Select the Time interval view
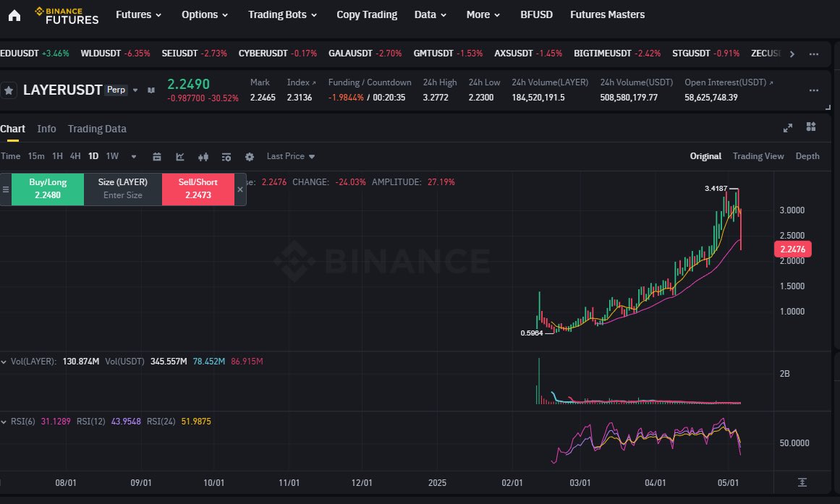The image size is (840, 504). point(10,156)
